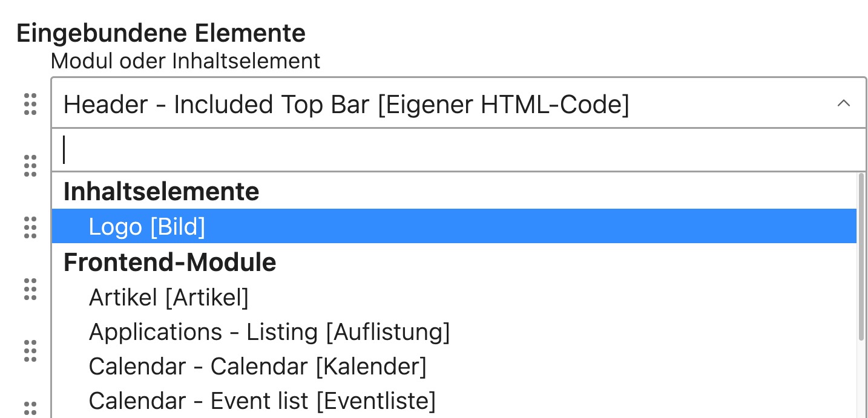Click the Inhaltselemente group heading
Image resolution: width=868 pixels, height=418 pixels.
click(162, 192)
